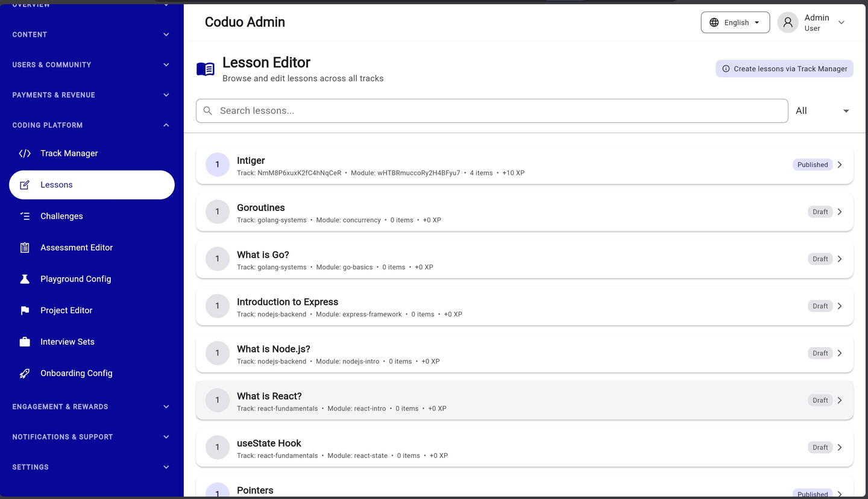Open Playground Config page
868x499 pixels.
coord(92,279)
